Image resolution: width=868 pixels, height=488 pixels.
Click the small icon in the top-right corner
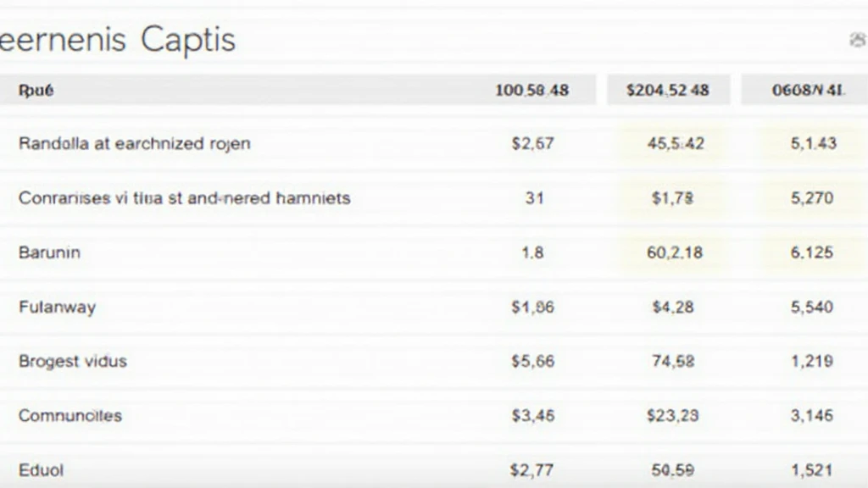click(x=858, y=40)
